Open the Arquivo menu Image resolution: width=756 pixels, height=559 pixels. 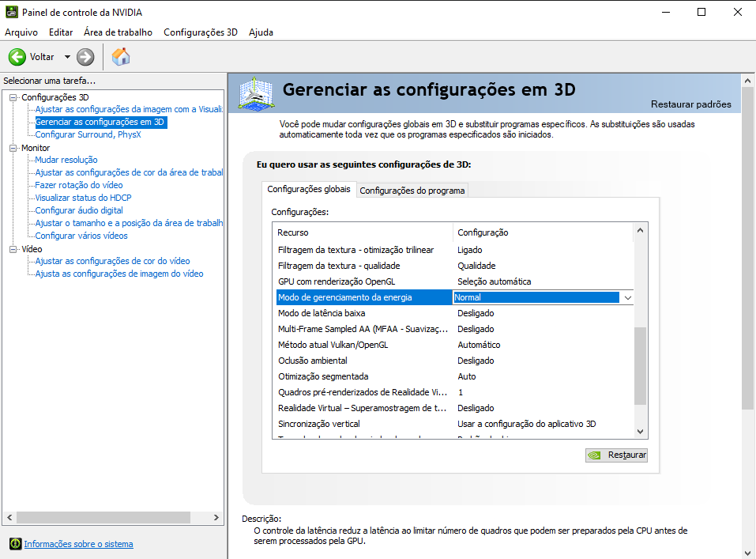coord(21,32)
